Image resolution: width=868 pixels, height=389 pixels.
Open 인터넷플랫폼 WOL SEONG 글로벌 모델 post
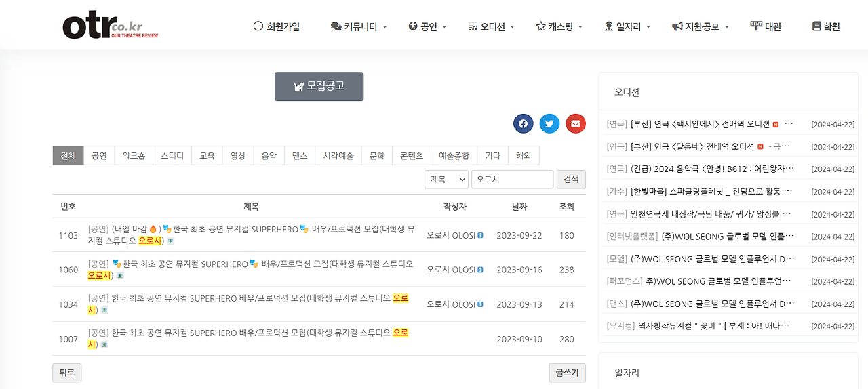(728, 236)
